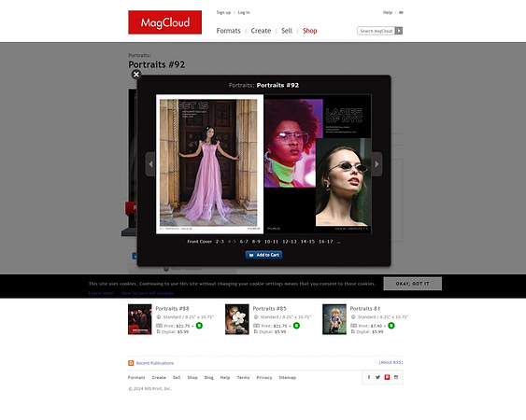
Task: Open the Help link in the header
Action: [388, 12]
